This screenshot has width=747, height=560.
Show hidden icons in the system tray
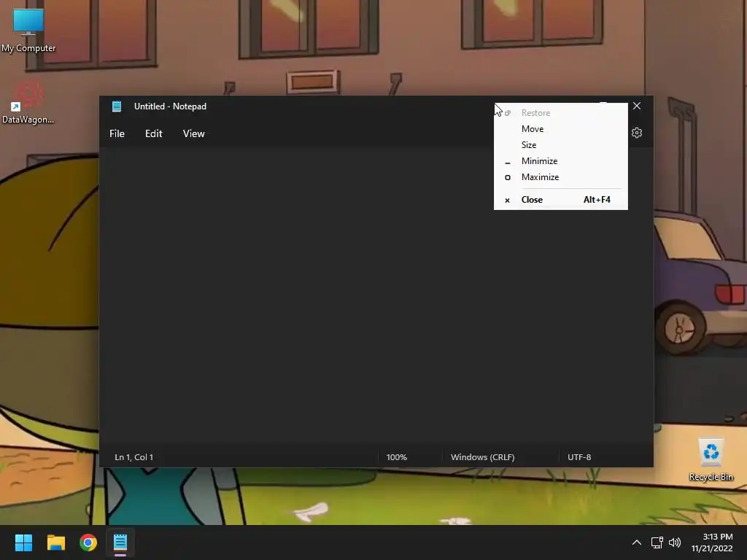(x=636, y=542)
